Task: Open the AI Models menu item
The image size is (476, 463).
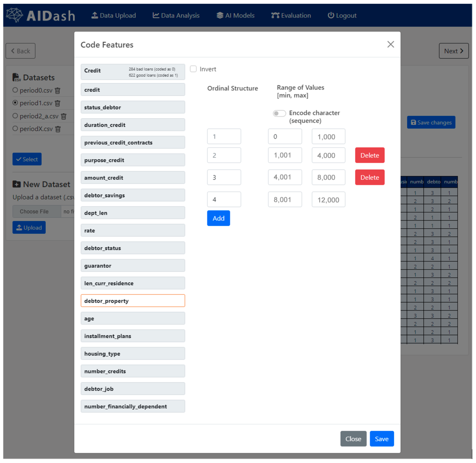Action: pos(236,16)
